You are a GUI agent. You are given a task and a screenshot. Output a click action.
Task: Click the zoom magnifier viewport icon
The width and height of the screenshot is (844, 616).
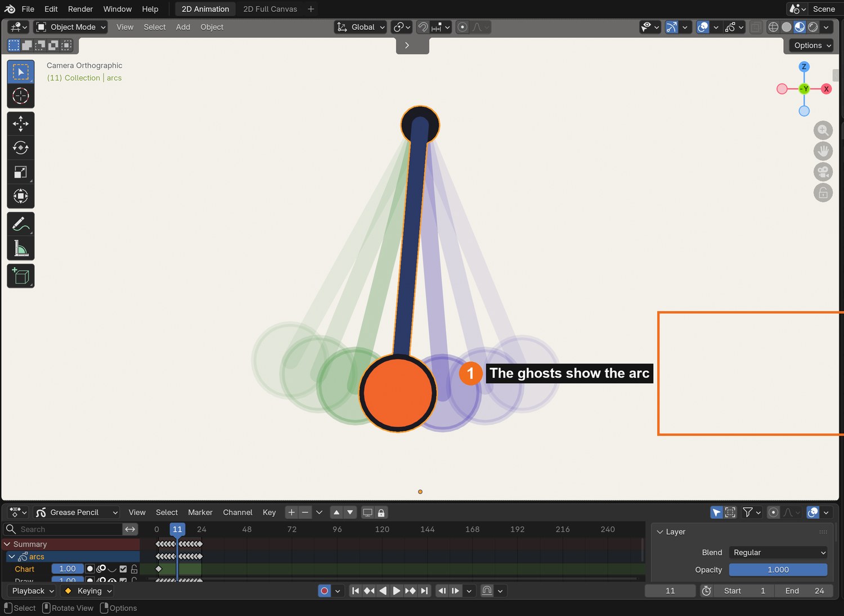[x=823, y=131]
